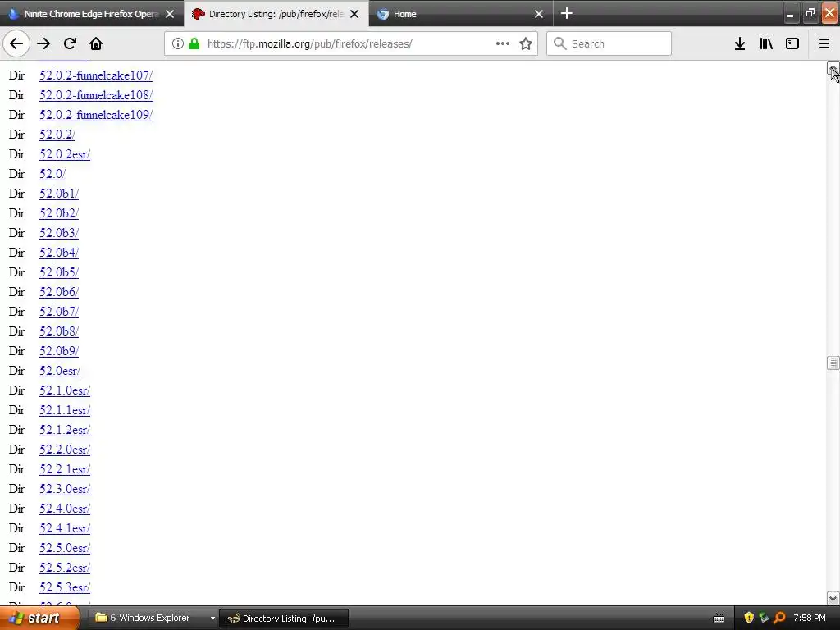The height and width of the screenshot is (630, 840).
Task: Show the sidebar toggle icon
Action: click(792, 44)
